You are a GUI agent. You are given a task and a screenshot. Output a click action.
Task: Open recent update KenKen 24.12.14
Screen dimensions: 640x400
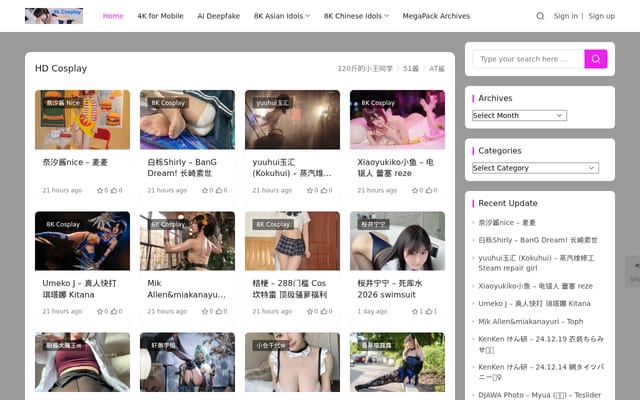[x=540, y=372]
